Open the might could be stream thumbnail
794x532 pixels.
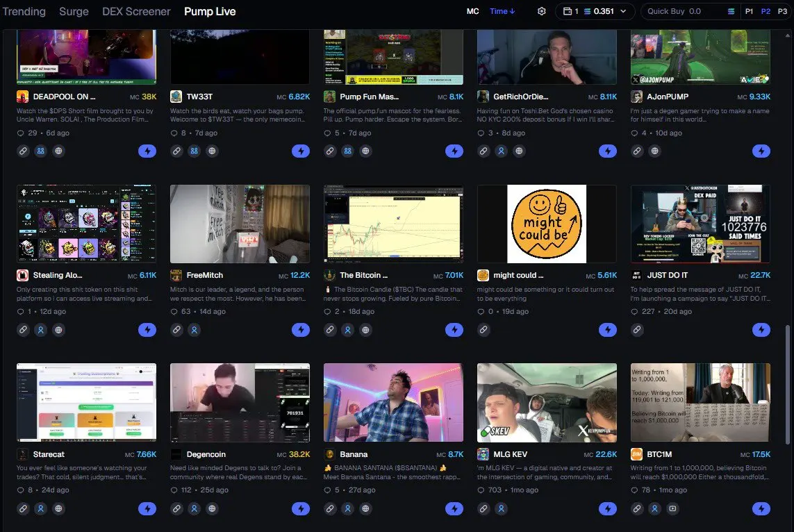coord(547,224)
